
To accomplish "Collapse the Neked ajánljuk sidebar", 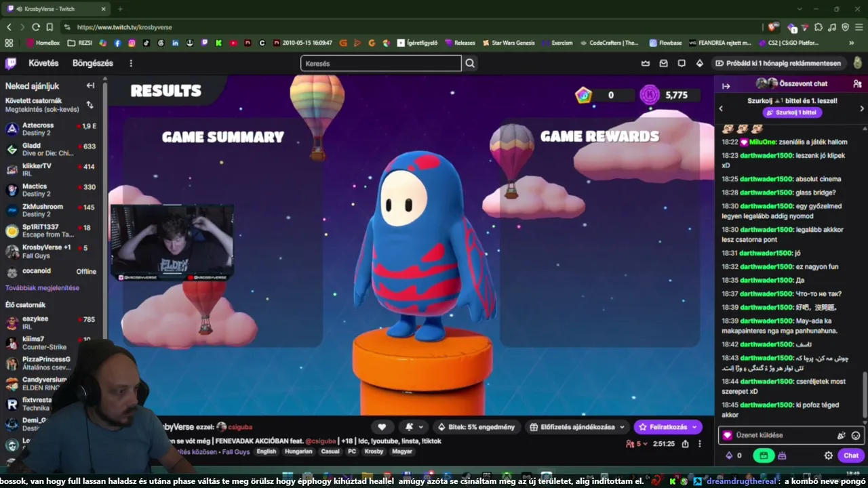I will point(90,85).
